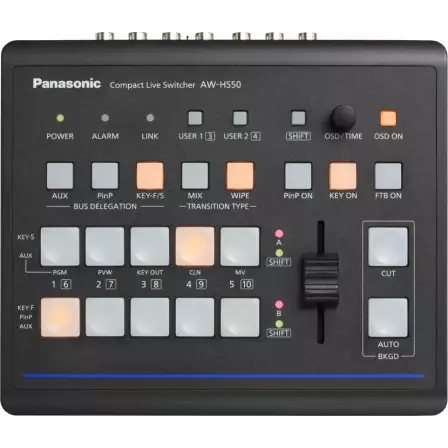The image size is (448, 448).
Task: Select the lit KEY-F/S delegation button
Action: 150,176
